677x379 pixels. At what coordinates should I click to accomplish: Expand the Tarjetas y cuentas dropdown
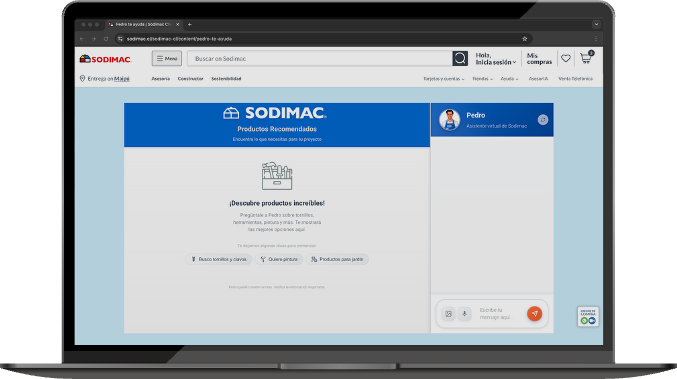tap(443, 79)
